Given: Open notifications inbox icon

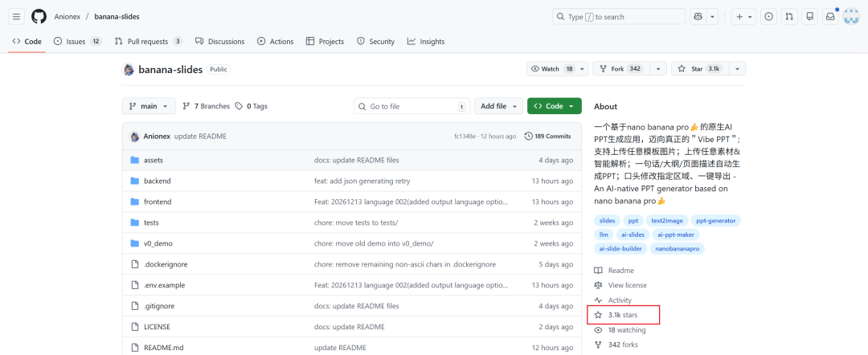Looking at the screenshot, I should click(x=830, y=17).
